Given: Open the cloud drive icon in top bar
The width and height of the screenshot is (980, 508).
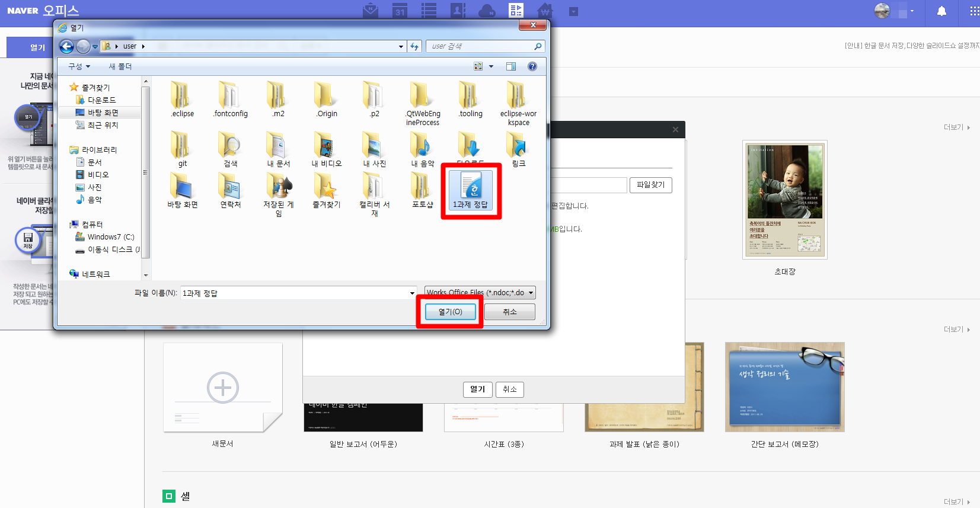Looking at the screenshot, I should pyautogui.click(x=487, y=11).
